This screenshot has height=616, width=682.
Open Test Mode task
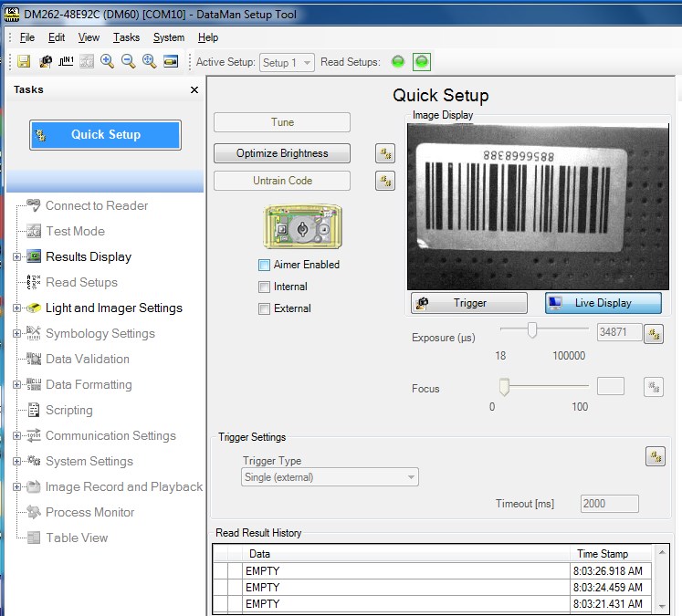click(75, 231)
